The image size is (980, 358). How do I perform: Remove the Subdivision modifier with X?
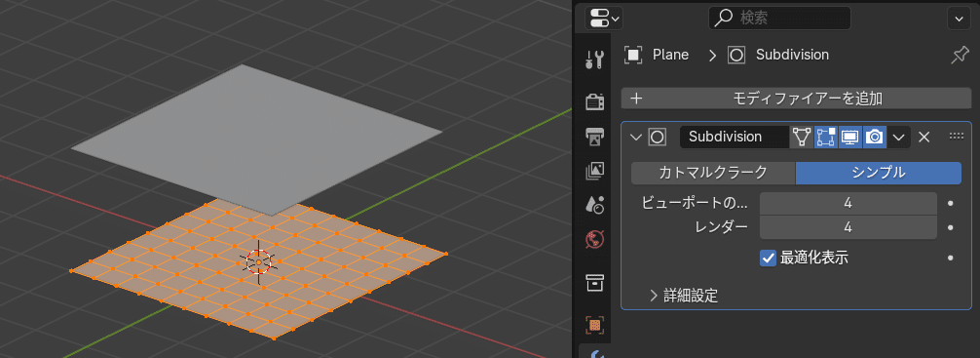(x=924, y=138)
